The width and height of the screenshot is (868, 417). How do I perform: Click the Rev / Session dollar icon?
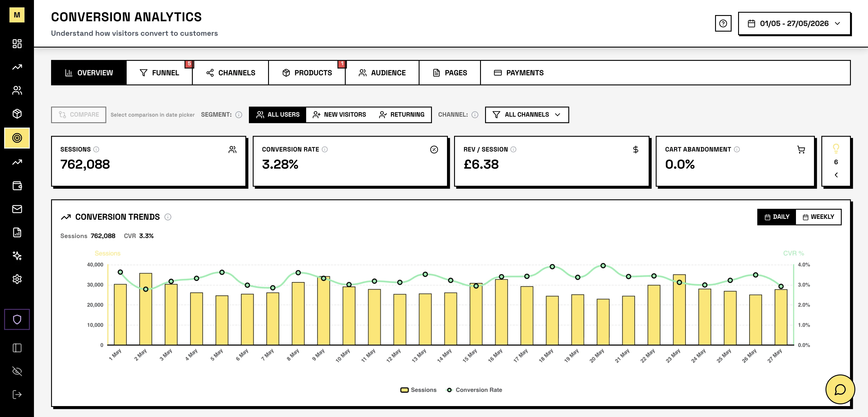tap(635, 149)
